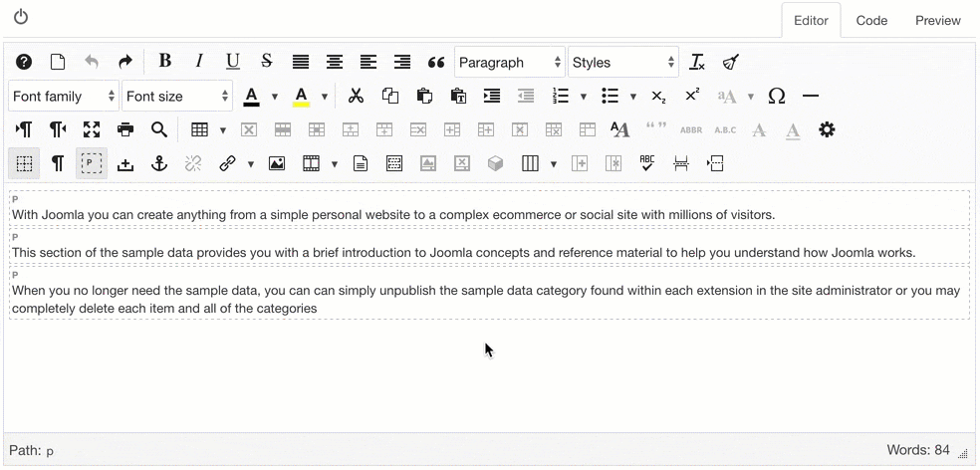The image size is (980, 470).
Task: Click the Blockquote icon
Action: 436,62
